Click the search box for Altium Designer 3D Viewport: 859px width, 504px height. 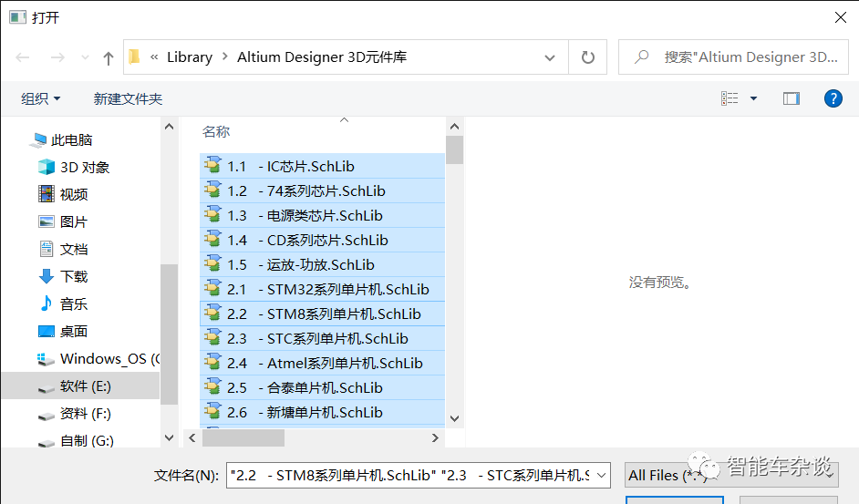pyautogui.click(x=733, y=57)
